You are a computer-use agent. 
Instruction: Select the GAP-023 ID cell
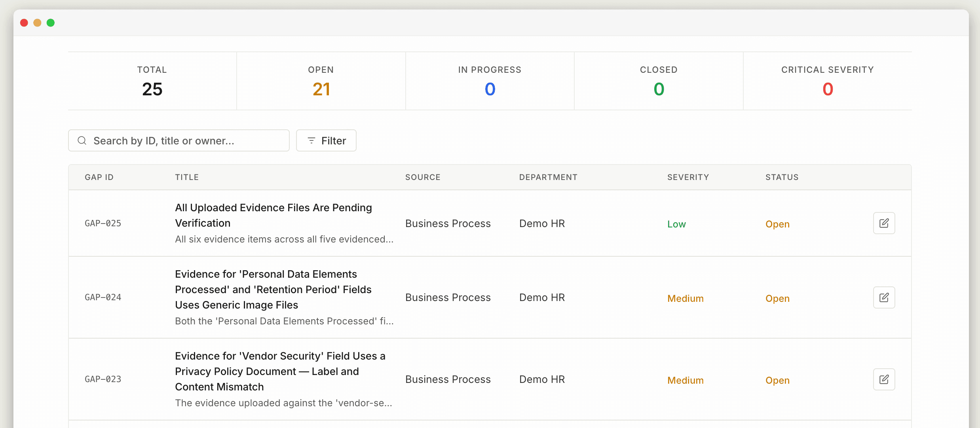coord(103,379)
